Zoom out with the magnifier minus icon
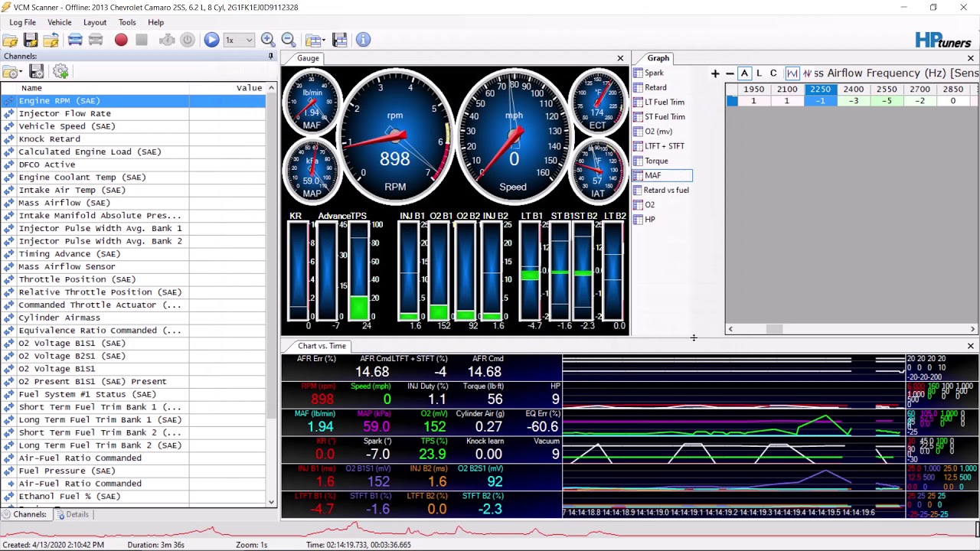The height and width of the screenshot is (551, 980). point(289,40)
